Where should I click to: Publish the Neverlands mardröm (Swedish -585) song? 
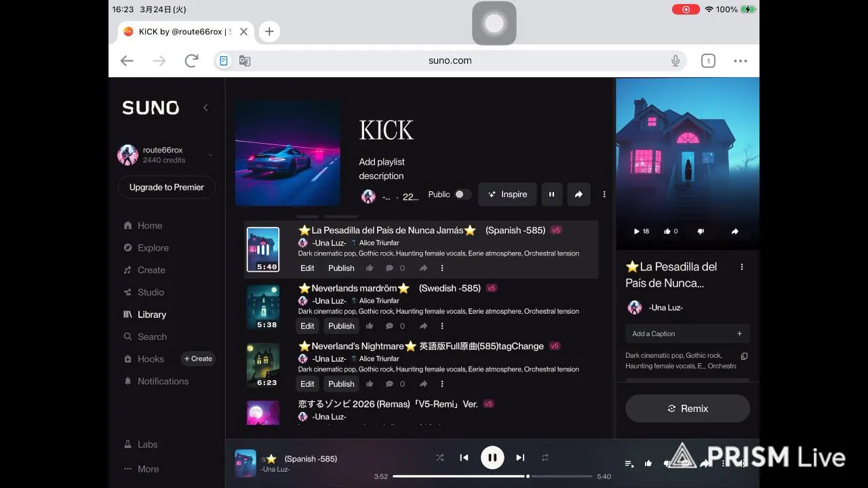click(x=341, y=326)
